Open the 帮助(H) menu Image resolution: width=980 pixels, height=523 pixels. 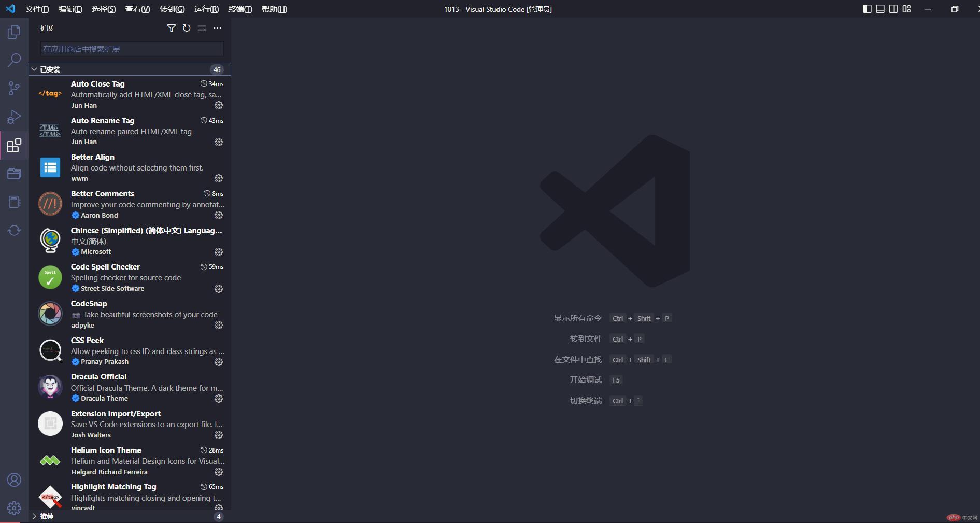(274, 9)
